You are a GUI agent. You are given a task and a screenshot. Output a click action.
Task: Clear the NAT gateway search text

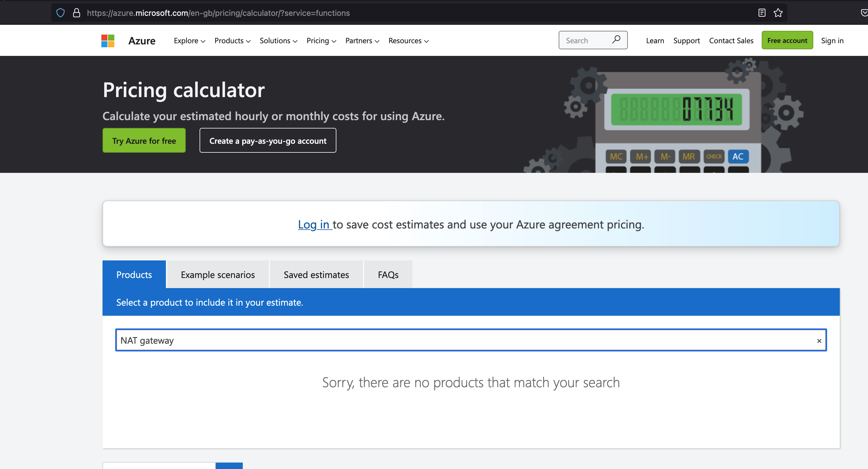point(819,341)
